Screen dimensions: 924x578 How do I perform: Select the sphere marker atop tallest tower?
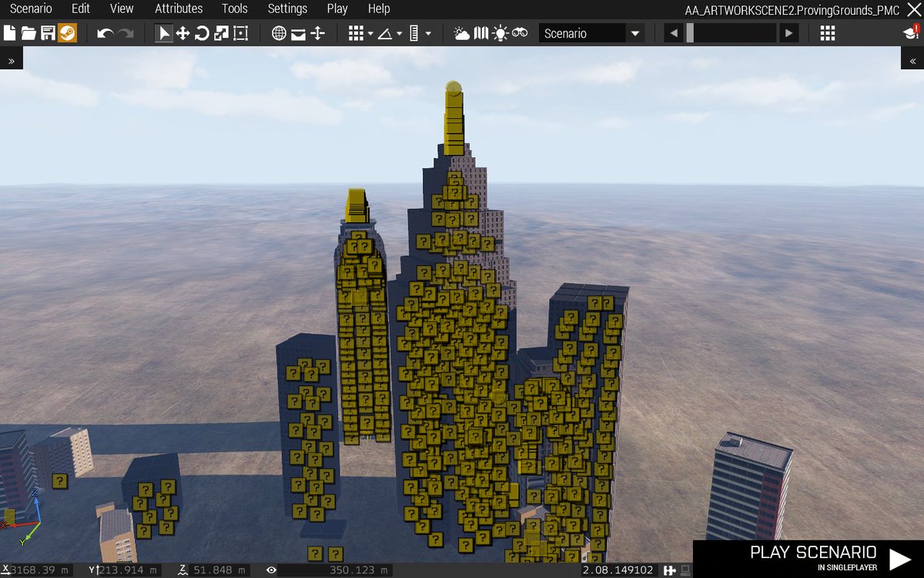pyautogui.click(x=454, y=89)
